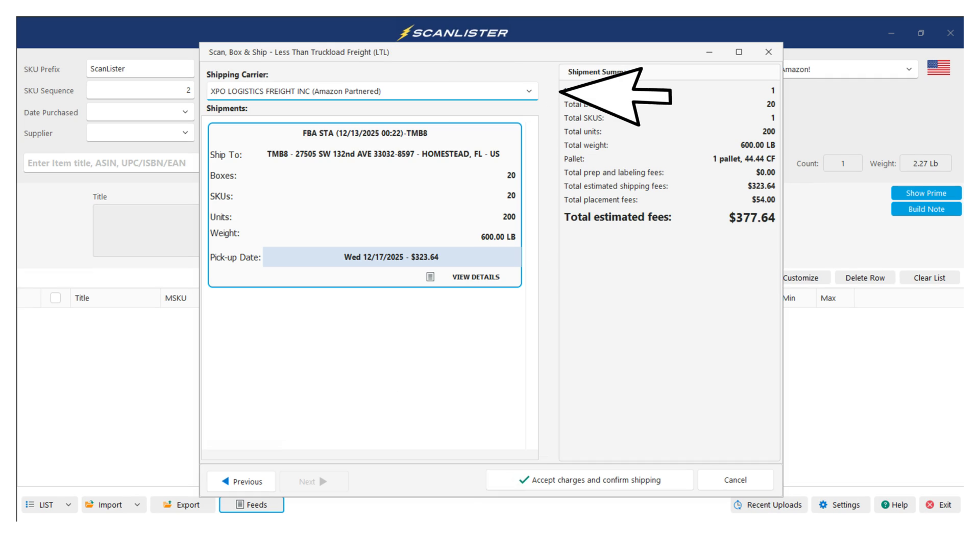The width and height of the screenshot is (980, 551).
Task: Click the Export button icon
Action: 167,505
